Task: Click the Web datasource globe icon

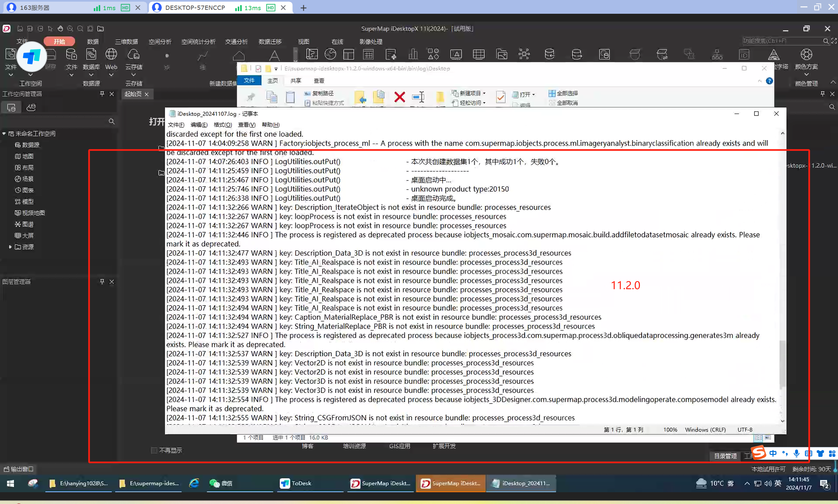Action: [x=111, y=54]
